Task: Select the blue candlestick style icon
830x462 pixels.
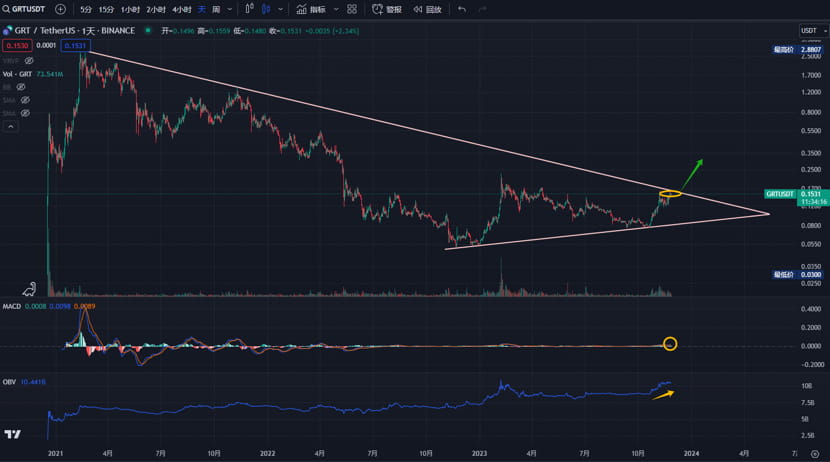Action: click(266, 9)
